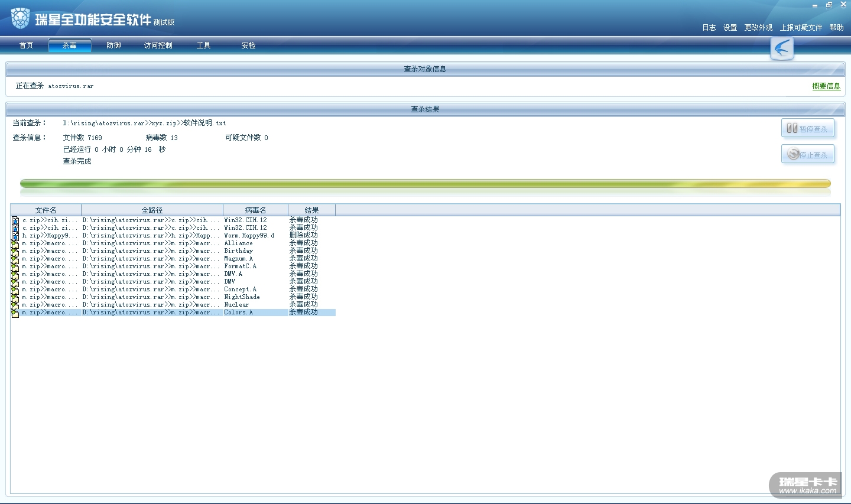Click the current scan path ending in 软件说明.txt

tap(145, 123)
